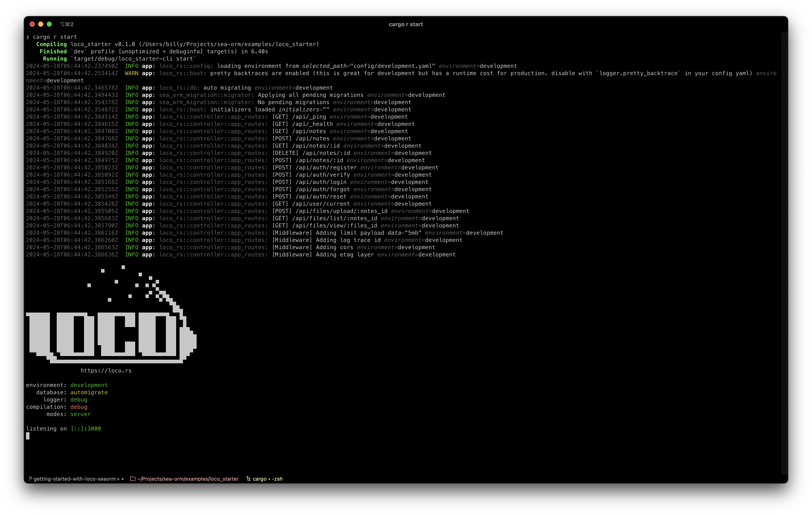Screen dimensions: 812x515
Task: Click the terminal cursor block
Action: [28, 436]
